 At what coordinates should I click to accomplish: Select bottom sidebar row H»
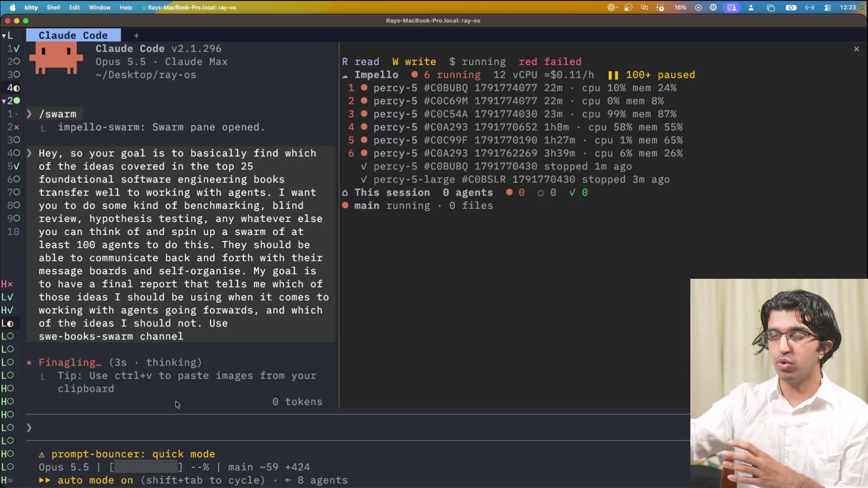(7, 480)
